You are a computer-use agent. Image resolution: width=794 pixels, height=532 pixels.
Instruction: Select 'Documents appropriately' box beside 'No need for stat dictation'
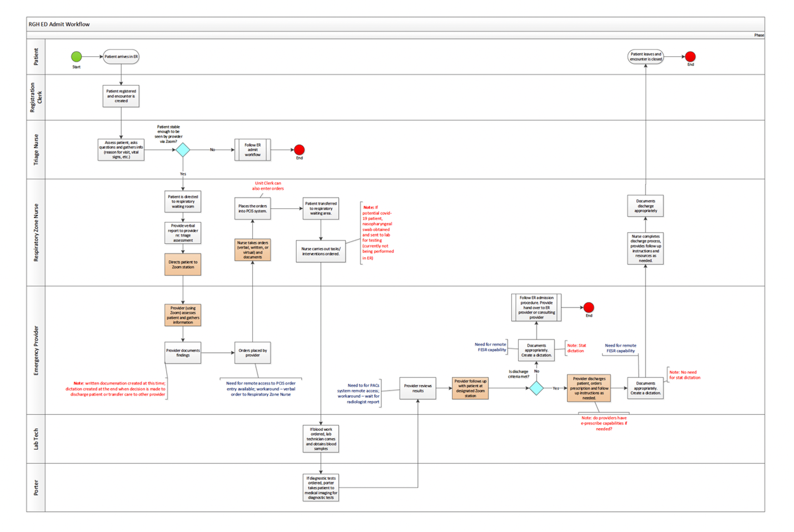click(x=646, y=388)
